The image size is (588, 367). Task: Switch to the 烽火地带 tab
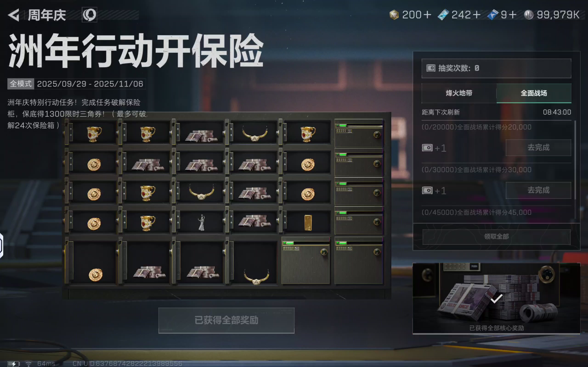[459, 93]
